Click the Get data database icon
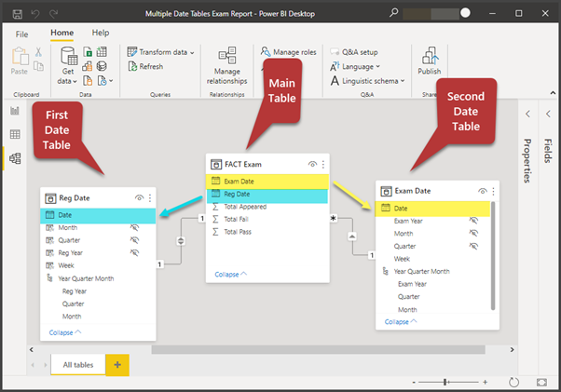The image size is (561, 392). [x=68, y=56]
